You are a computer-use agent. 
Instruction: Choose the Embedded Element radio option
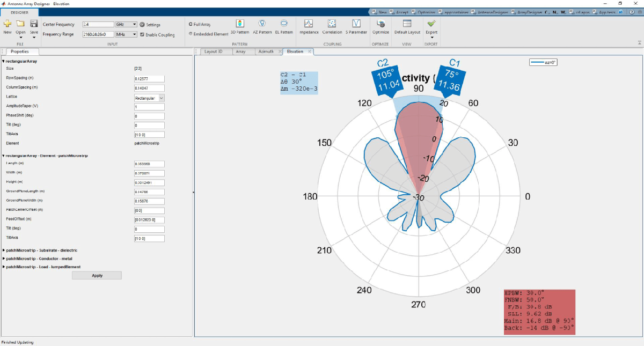[191, 34]
